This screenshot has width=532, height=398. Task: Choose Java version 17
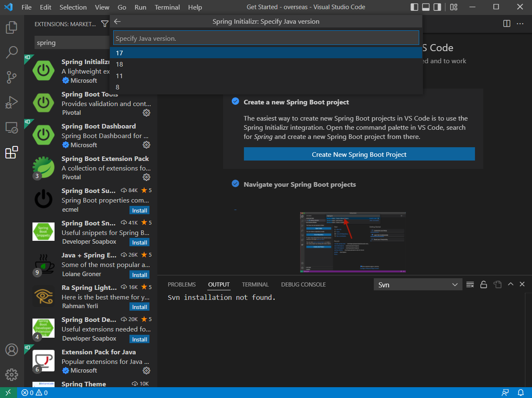(266, 53)
